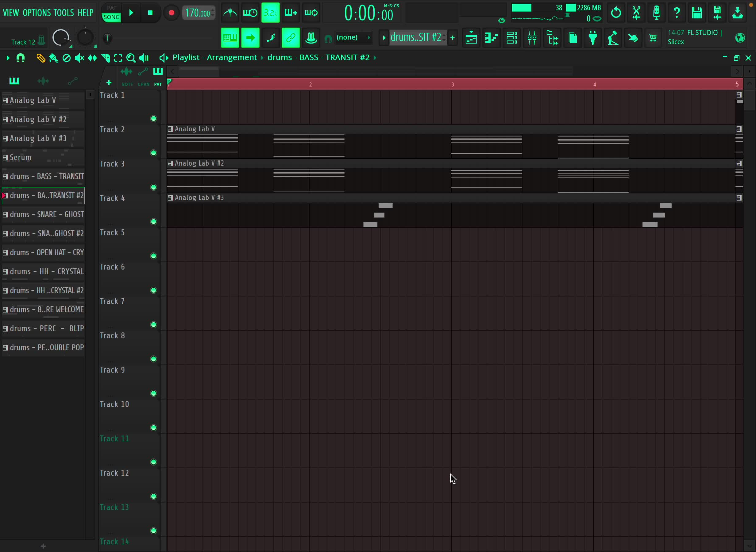Switch to SONG mode
756x552 pixels.
[112, 17]
